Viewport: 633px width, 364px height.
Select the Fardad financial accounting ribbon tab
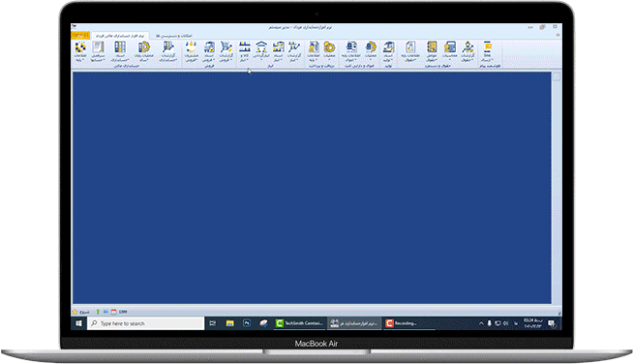[x=120, y=36]
